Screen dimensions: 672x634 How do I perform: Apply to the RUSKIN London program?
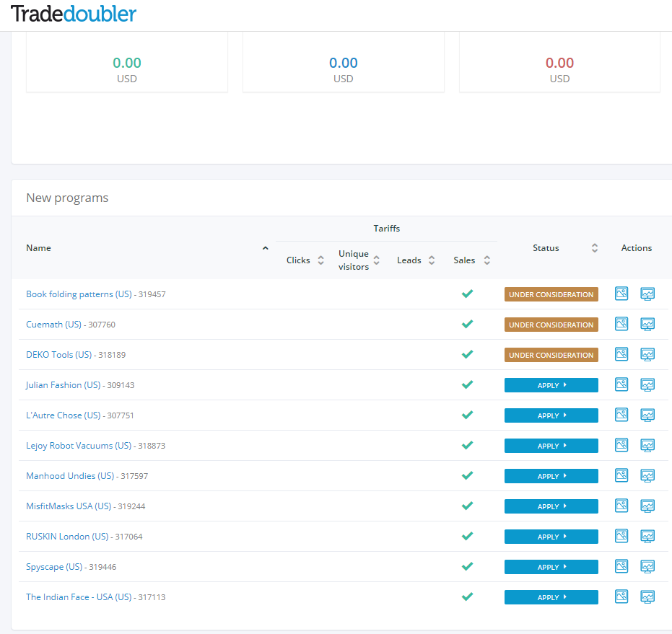[551, 537]
